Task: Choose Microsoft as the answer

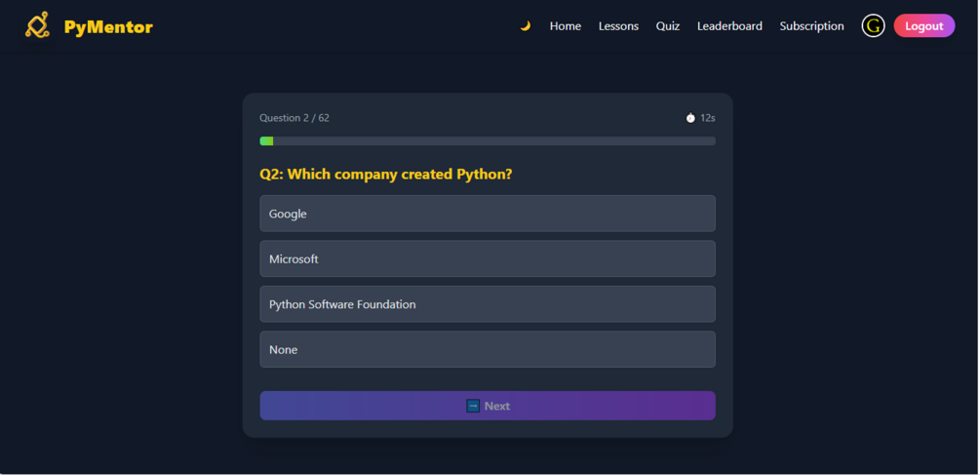Action: tap(487, 259)
